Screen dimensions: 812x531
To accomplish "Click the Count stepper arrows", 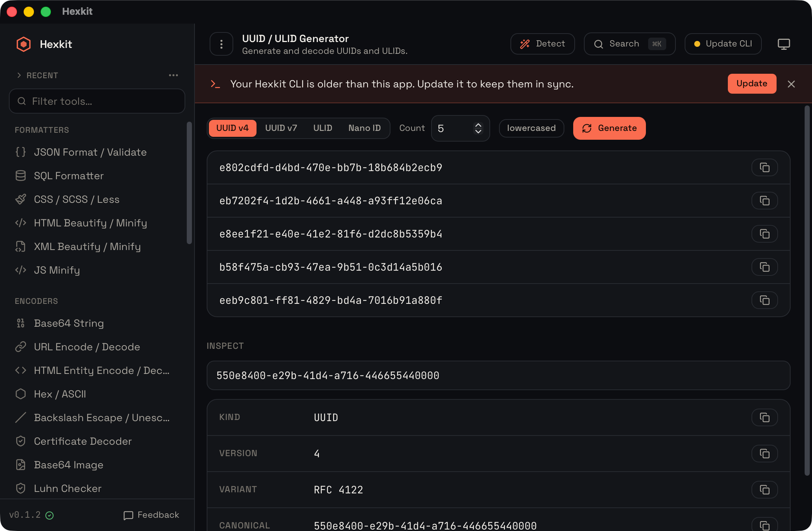I will point(478,128).
